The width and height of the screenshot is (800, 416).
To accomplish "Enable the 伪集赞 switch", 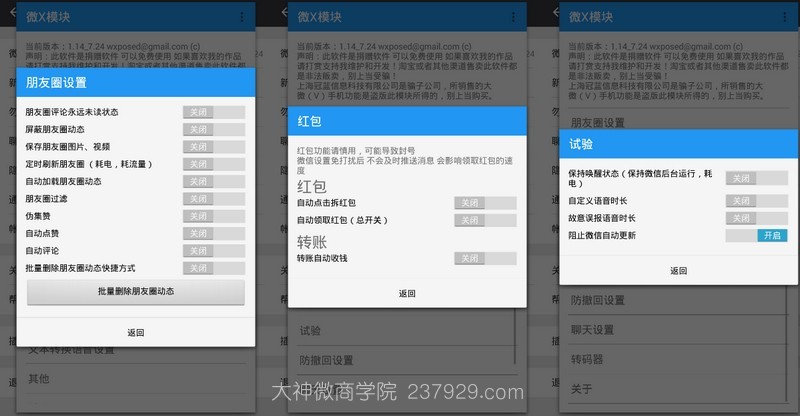I will pyautogui.click(x=213, y=216).
